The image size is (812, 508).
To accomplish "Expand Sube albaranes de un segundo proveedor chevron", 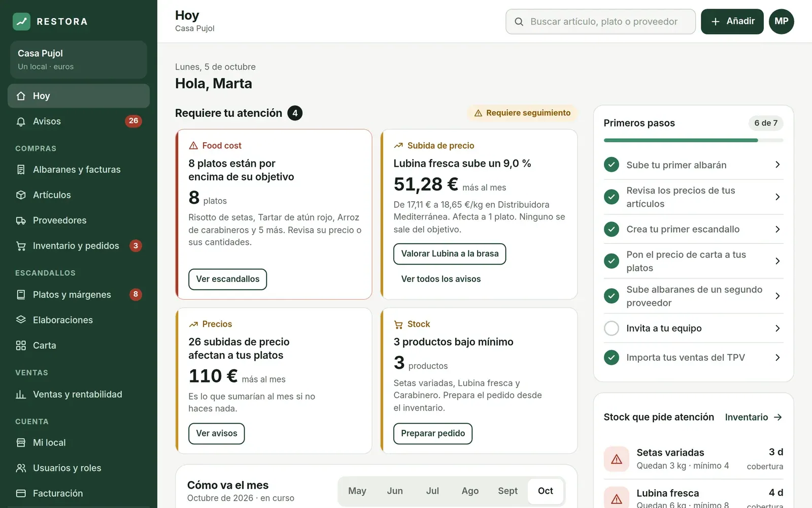I will point(777,296).
